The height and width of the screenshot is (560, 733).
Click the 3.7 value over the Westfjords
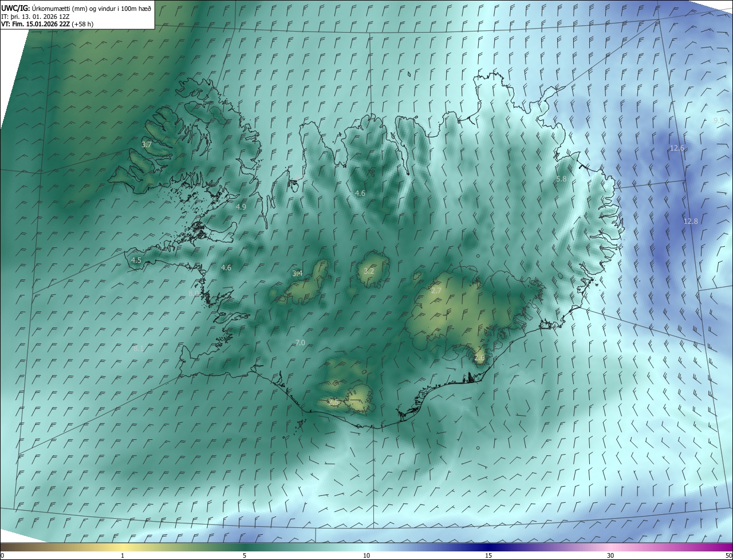[147, 145]
